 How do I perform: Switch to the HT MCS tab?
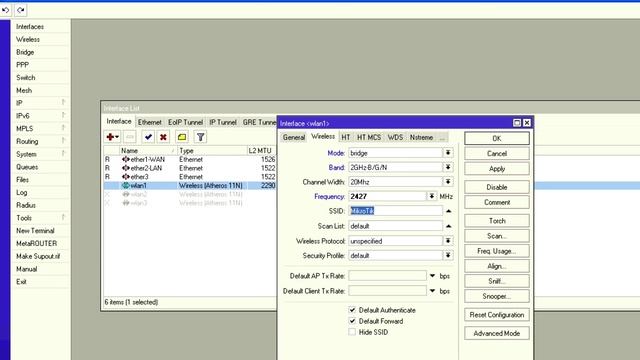[x=369, y=137]
